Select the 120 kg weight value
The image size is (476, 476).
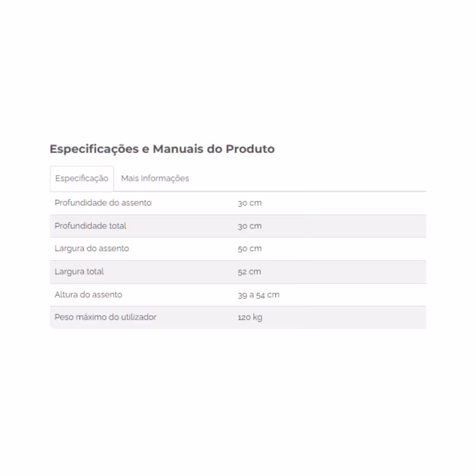pos(250,318)
